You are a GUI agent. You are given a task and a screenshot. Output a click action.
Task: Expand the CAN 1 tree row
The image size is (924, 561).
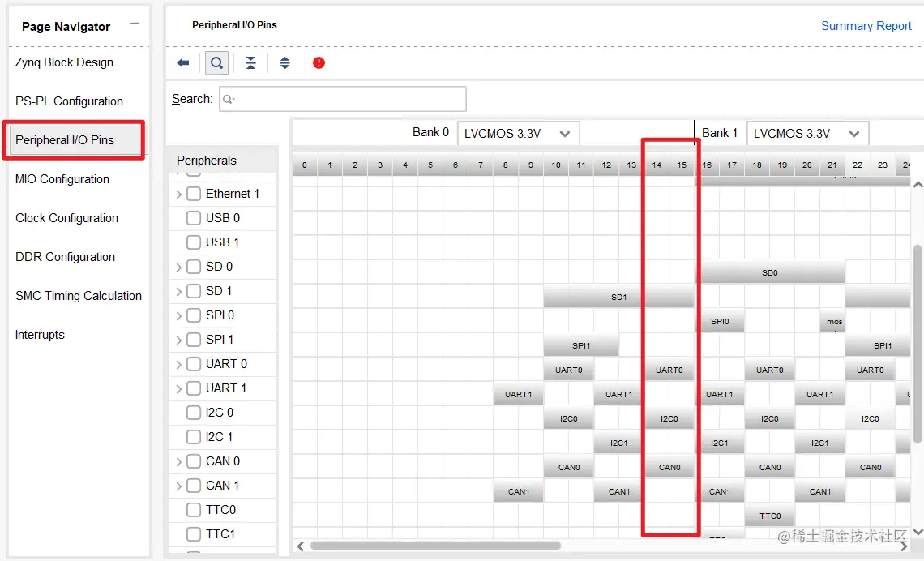178,486
